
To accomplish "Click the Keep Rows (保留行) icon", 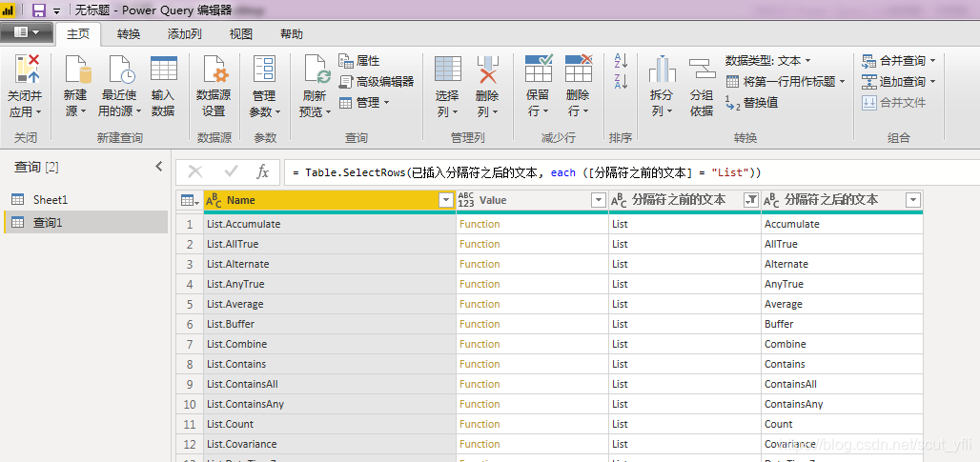I will pyautogui.click(x=538, y=69).
